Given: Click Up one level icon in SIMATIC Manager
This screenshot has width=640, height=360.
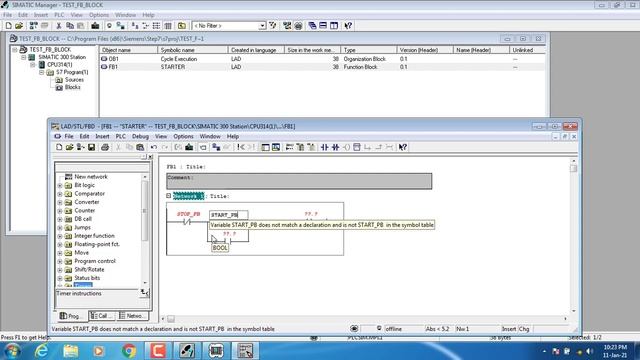Looking at the screenshot, I should click(182, 26).
